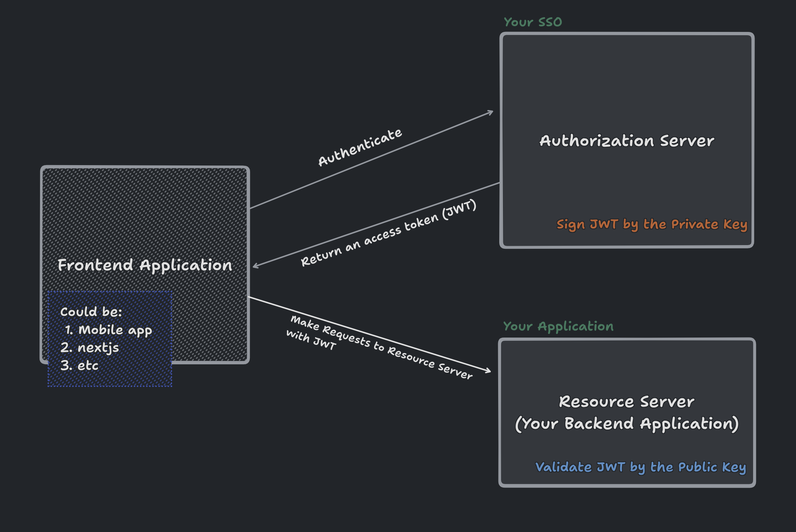Screen dimensions: 796x532
Task: Click '(Your Backend Application)' subtitle
Action: (627, 424)
